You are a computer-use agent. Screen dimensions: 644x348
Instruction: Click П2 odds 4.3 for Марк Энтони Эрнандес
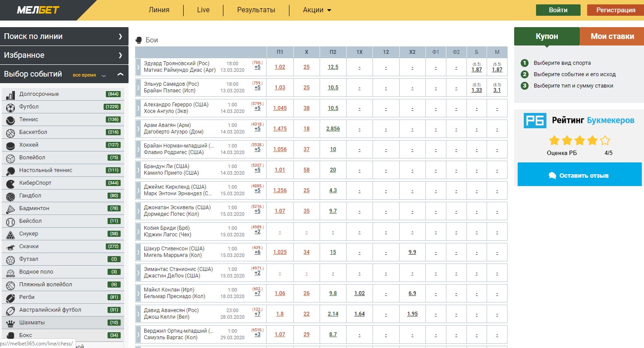pos(333,190)
